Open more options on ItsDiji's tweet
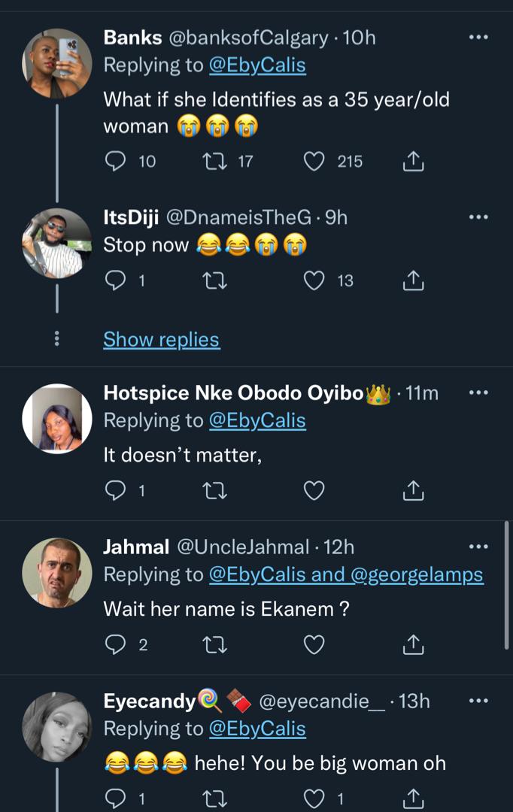This screenshot has height=812, width=513. [x=478, y=217]
